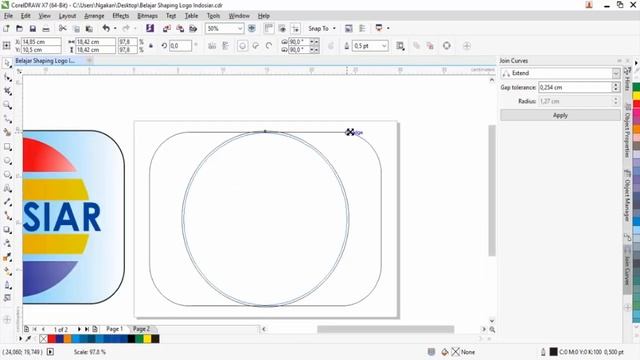This screenshot has height=360, width=640.
Task: Pick the yellow swatch in document palette
Action: pyautogui.click(x=147, y=338)
